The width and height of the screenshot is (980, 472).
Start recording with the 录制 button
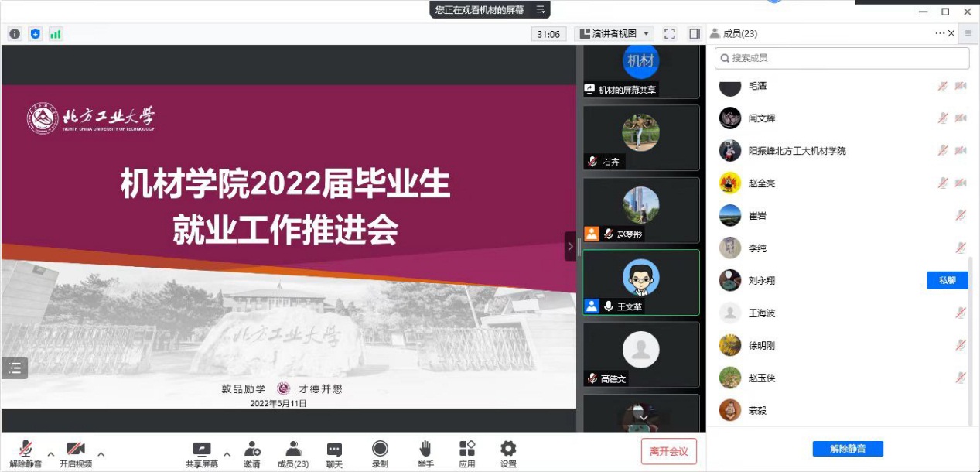coord(380,453)
